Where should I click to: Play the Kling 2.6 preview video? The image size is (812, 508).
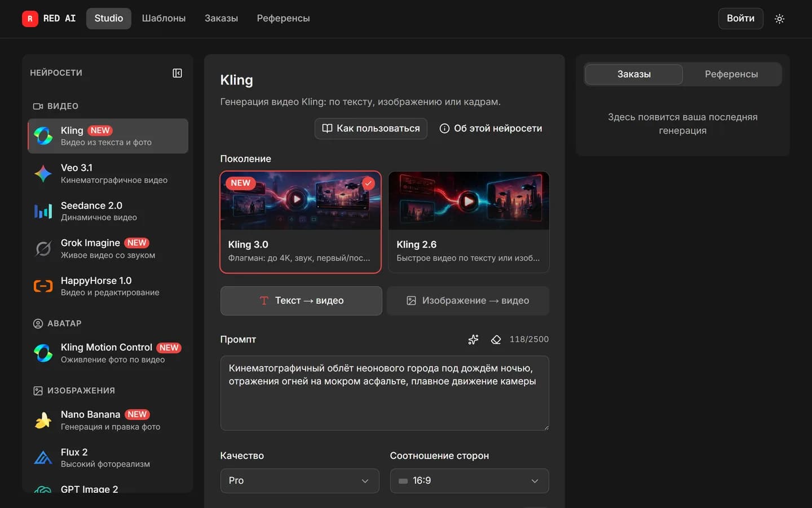pyautogui.click(x=468, y=201)
